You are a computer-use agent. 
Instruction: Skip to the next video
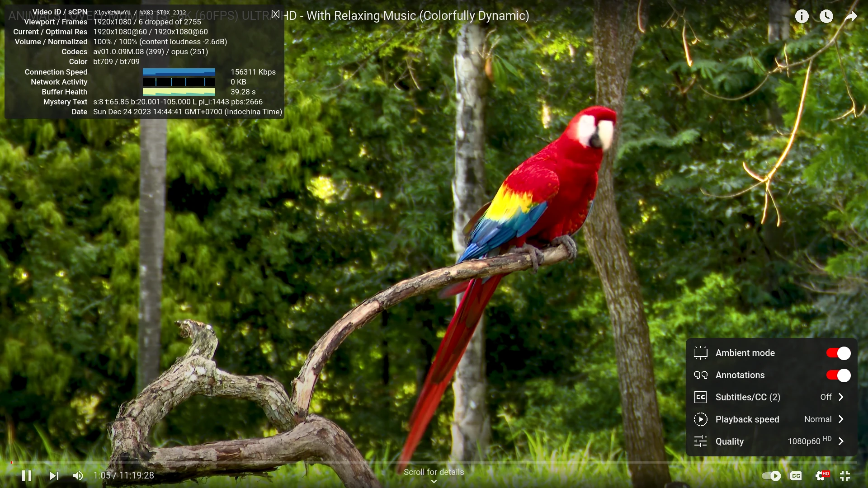click(54, 475)
